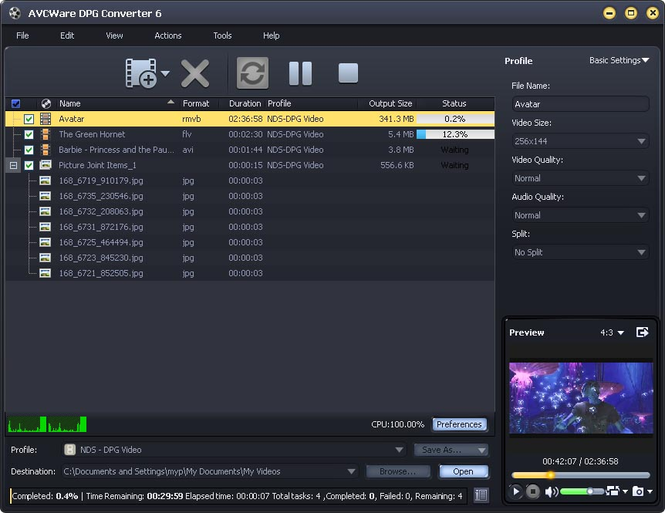Sort list by Duration column header
The image size is (665, 513).
(x=245, y=103)
